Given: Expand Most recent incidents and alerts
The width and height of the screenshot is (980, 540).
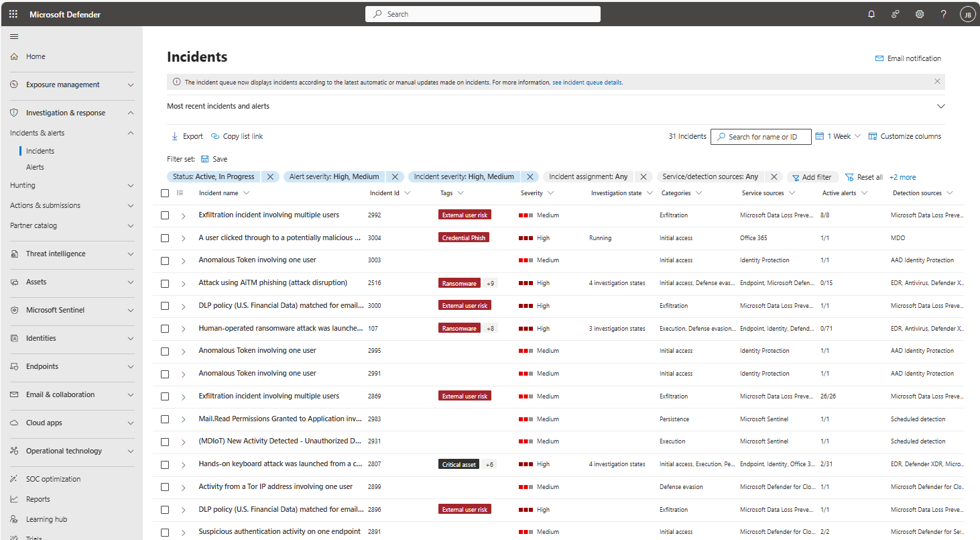Looking at the screenshot, I should pos(940,106).
